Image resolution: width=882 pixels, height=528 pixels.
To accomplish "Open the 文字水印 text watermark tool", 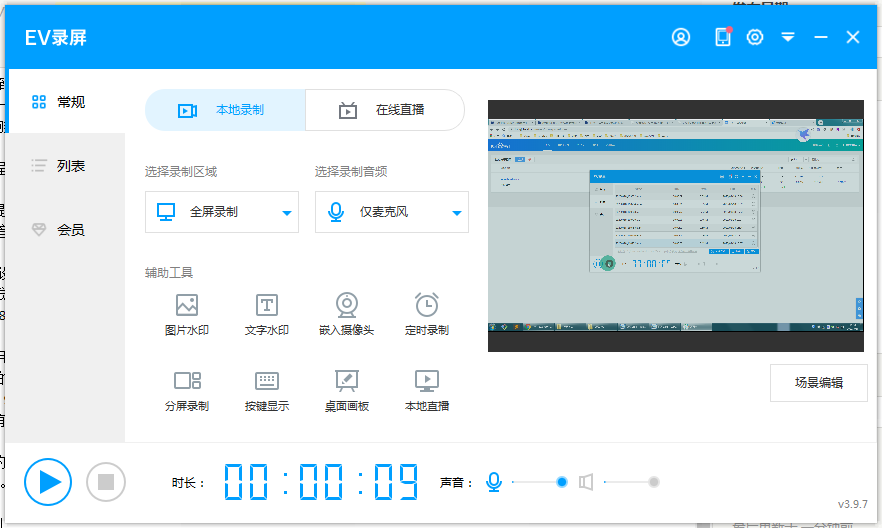I will point(267,315).
